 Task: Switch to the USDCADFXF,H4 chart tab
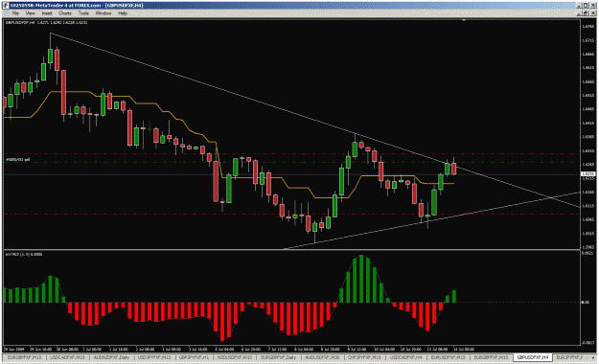[x=406, y=357]
